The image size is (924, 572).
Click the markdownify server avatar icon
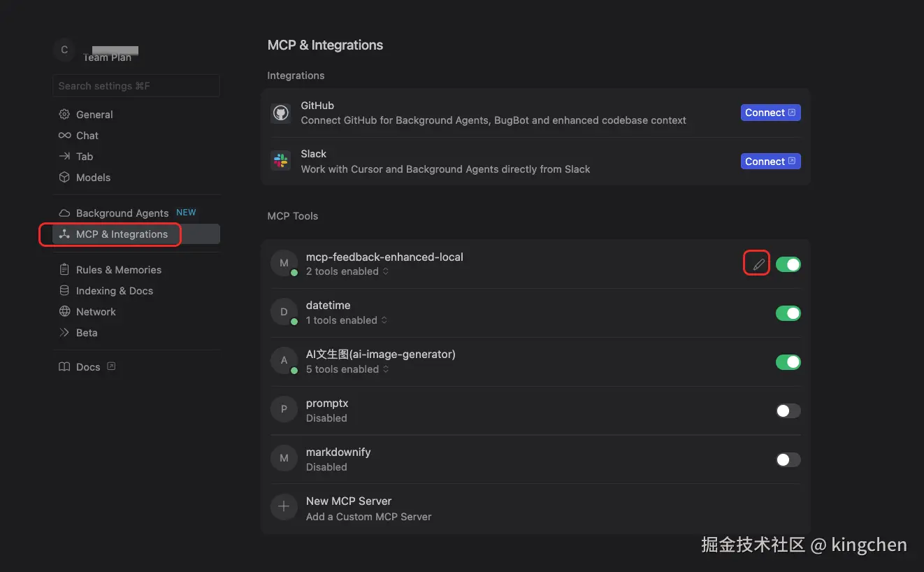pyautogui.click(x=284, y=459)
